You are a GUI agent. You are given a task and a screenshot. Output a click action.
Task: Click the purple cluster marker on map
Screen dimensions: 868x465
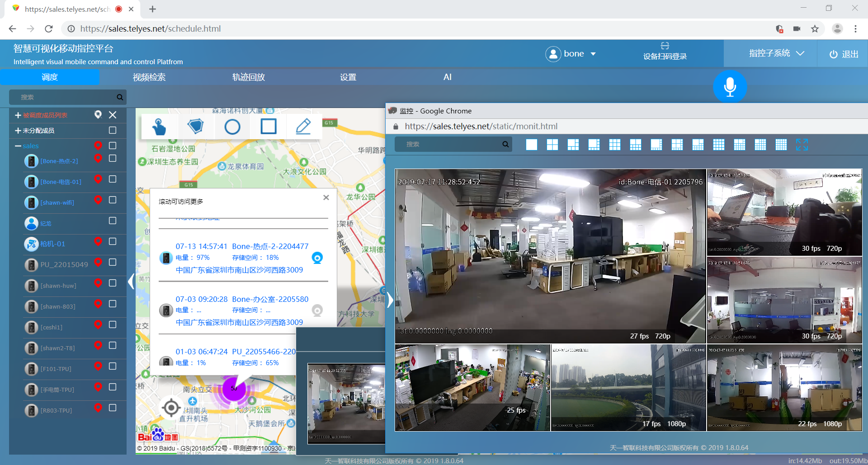tap(234, 388)
